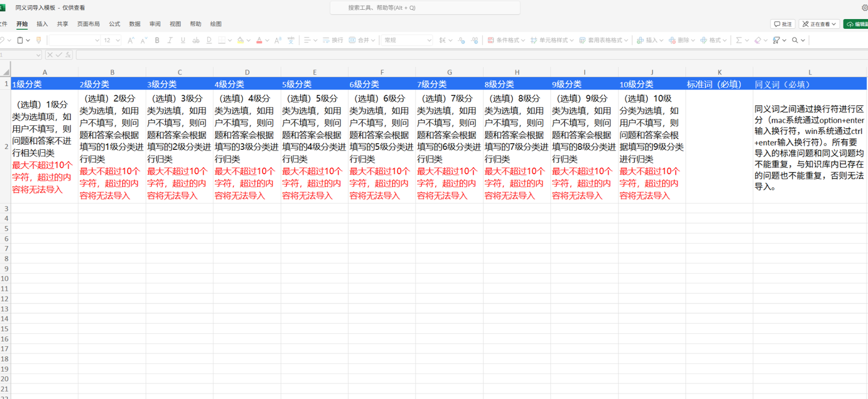Toggle strikethrough formatting

[196, 40]
